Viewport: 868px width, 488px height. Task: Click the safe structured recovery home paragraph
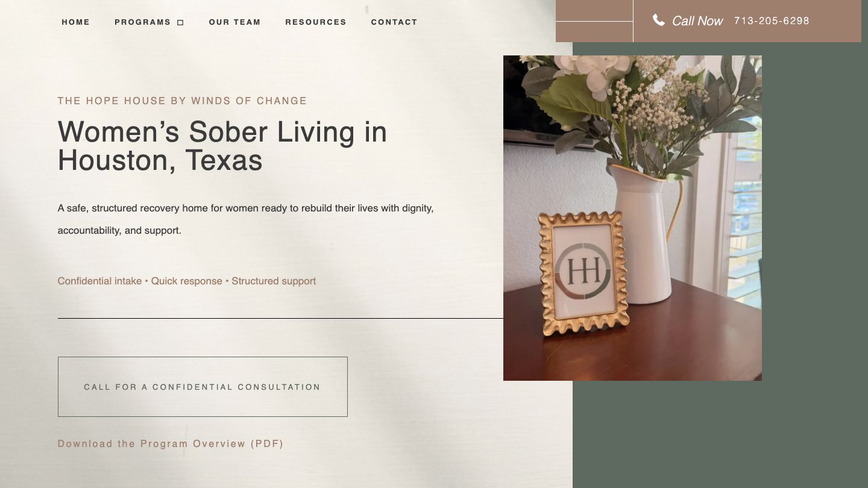245,219
